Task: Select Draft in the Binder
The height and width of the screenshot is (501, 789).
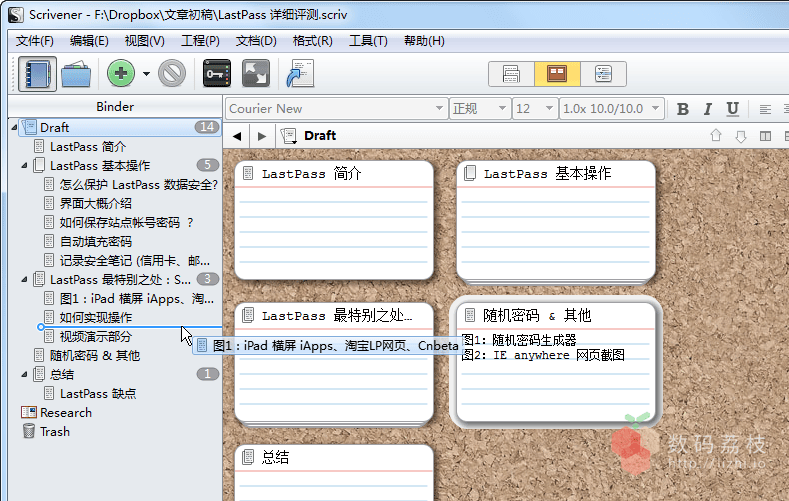Action: pos(120,127)
